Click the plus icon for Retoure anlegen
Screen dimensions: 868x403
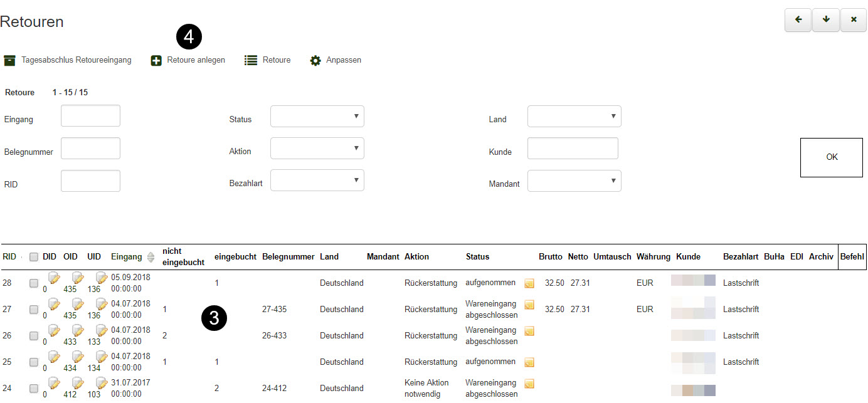[x=156, y=61]
